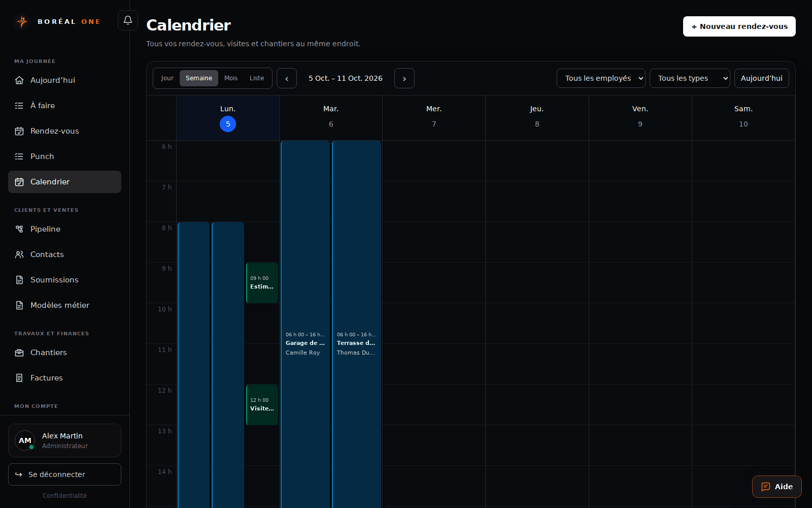The width and height of the screenshot is (812, 508).
Task: Click the calendar icon beside Calendrier
Action: point(19,182)
